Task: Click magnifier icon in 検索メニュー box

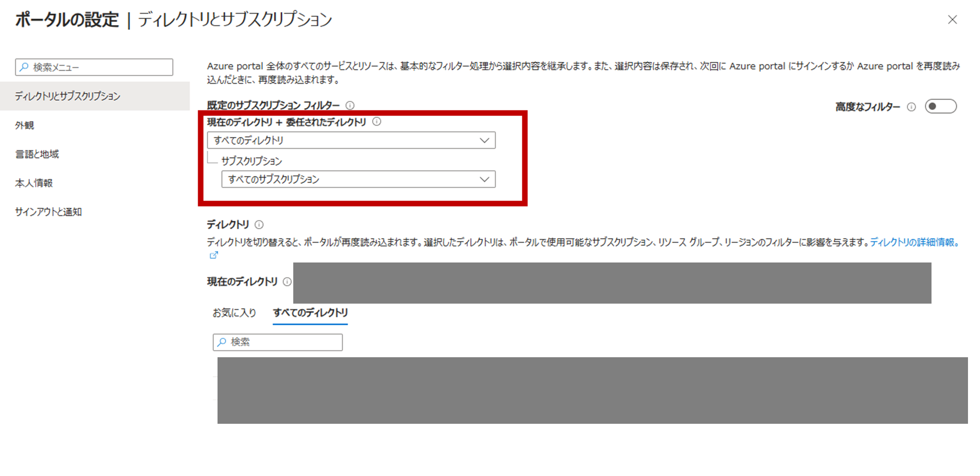Action: pyautogui.click(x=24, y=67)
